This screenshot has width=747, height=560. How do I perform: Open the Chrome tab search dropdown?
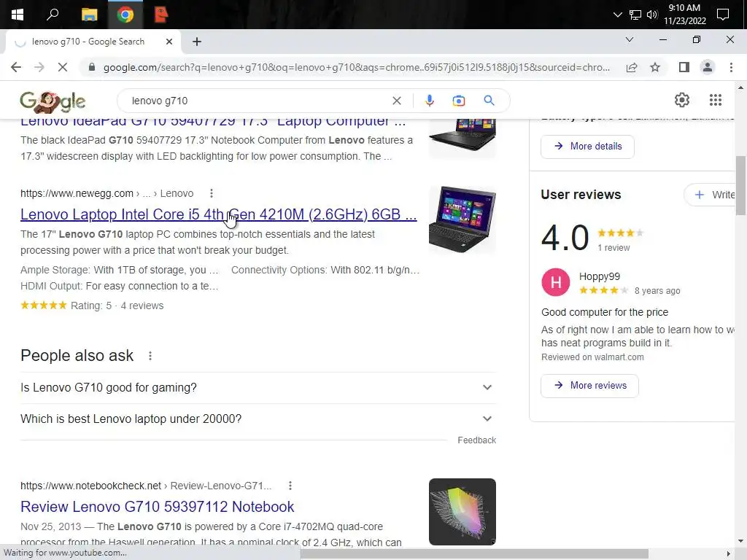[630, 39]
